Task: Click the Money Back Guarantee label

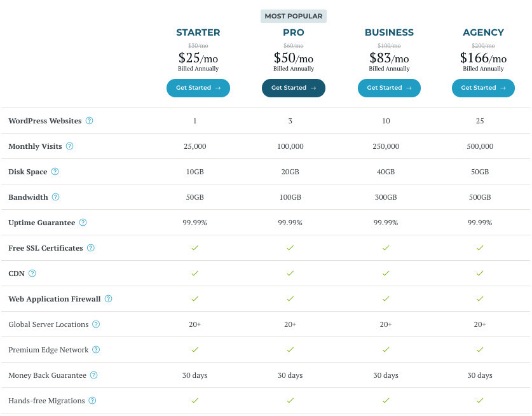Action: pyautogui.click(x=48, y=375)
